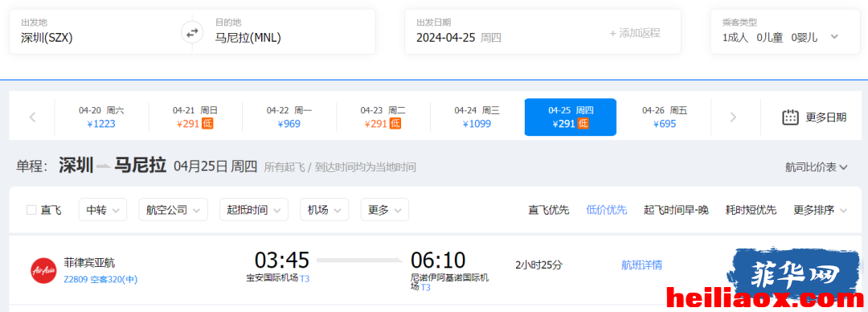Click airline name 菲律宾亚航

[x=90, y=263]
